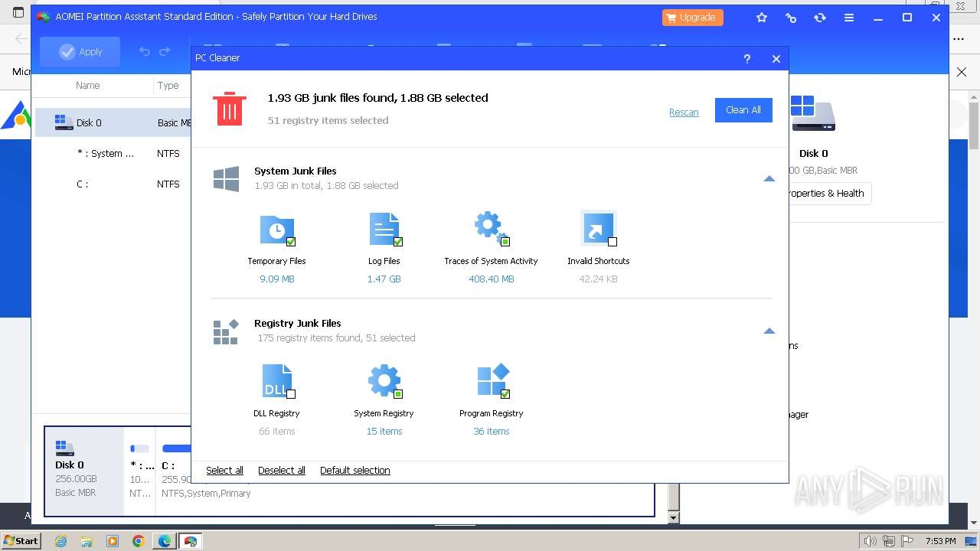Open the Program Registry category icon
The image size is (980, 551).
pyautogui.click(x=492, y=381)
